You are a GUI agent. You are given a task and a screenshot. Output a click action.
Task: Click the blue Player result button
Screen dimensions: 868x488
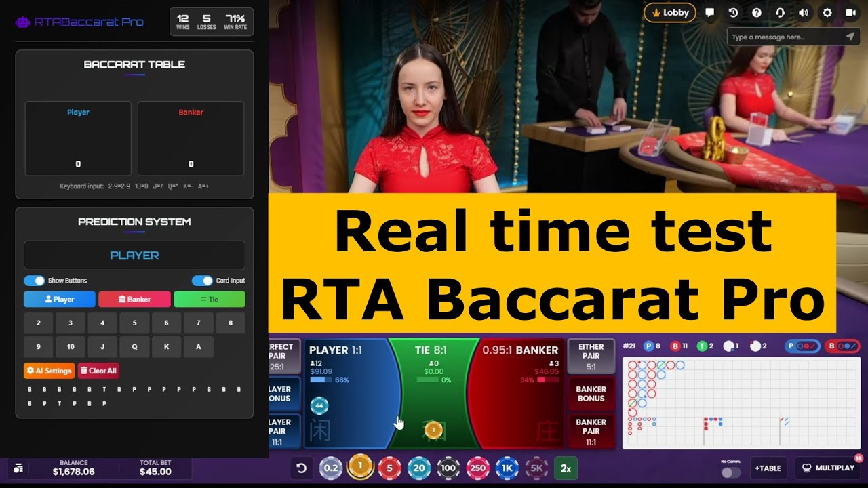(60, 300)
